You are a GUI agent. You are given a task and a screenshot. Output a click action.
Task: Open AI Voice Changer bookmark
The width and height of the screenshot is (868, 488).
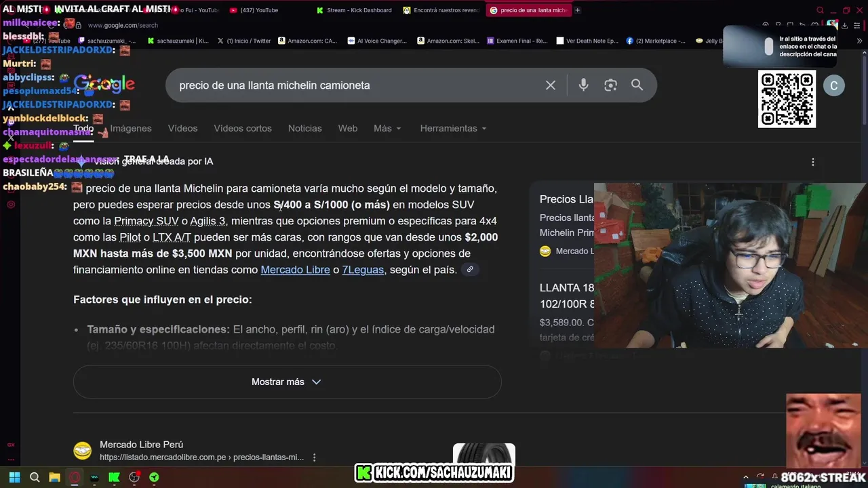coord(377,41)
